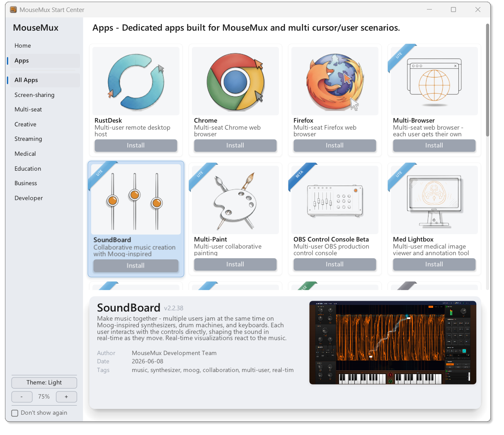The image size is (504, 435).
Task: Click the app list vertical scrollbar
Action: pyautogui.click(x=488, y=80)
